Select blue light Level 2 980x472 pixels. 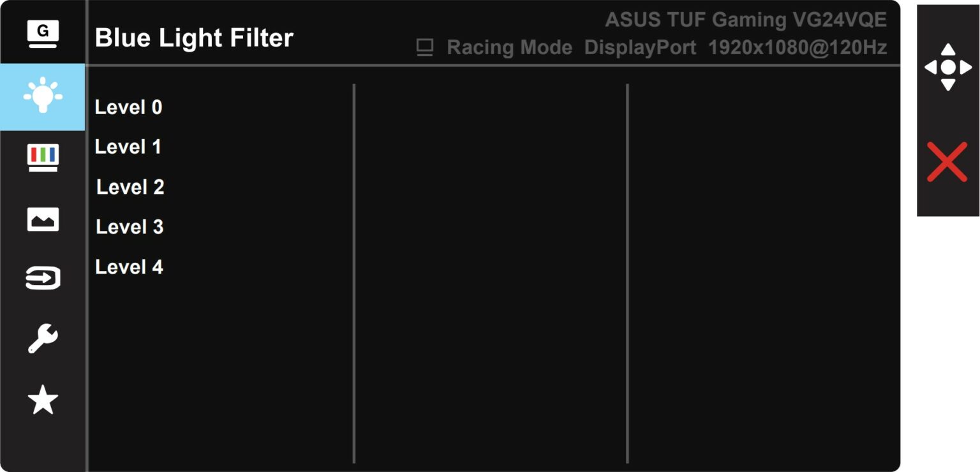130,187
